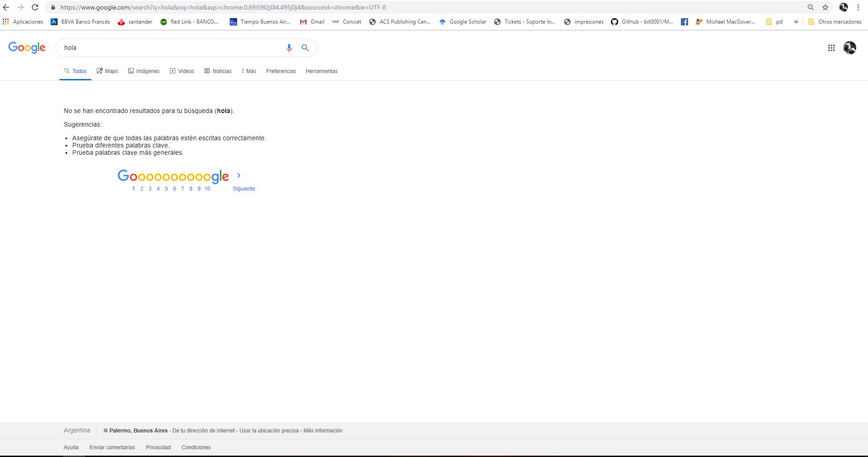This screenshot has width=868, height=457.
Task: Click the address bar URL
Action: [x=223, y=7]
